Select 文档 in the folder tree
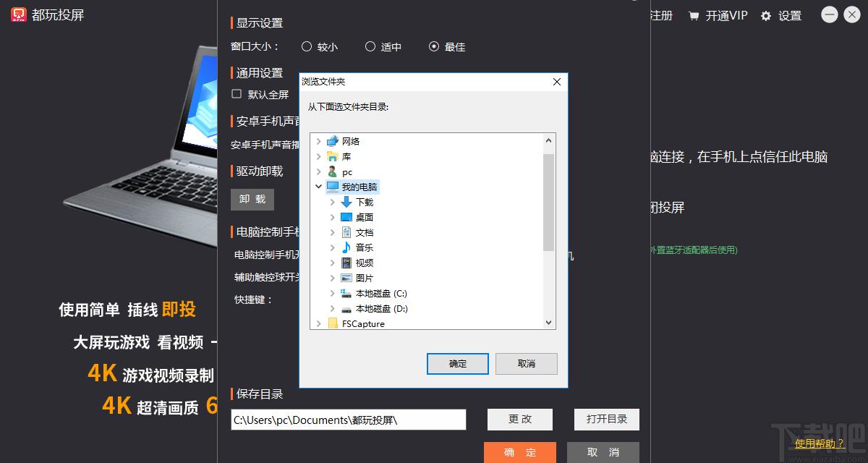868x463 pixels. coord(365,232)
